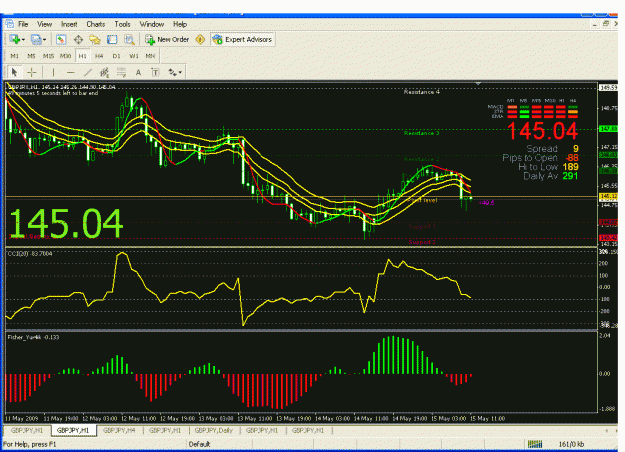Screen dimensions: 625x452
Task: Open the Market Watch window icon
Action: point(61,39)
